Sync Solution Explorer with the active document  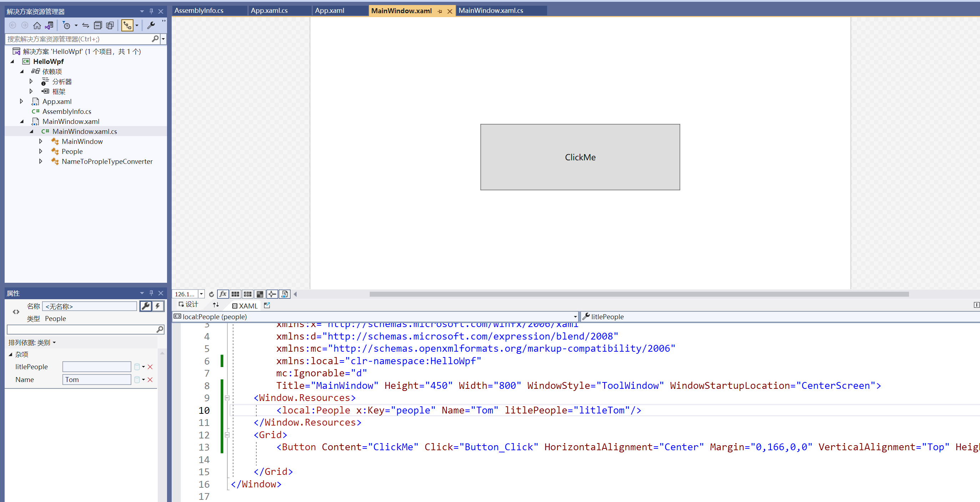tap(86, 25)
